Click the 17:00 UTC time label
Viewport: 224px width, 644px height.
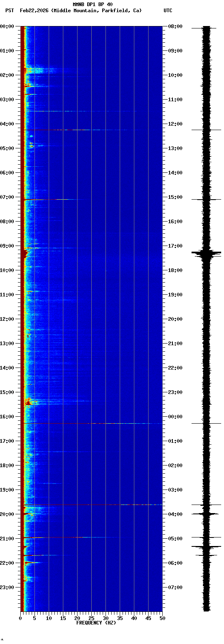[175, 246]
